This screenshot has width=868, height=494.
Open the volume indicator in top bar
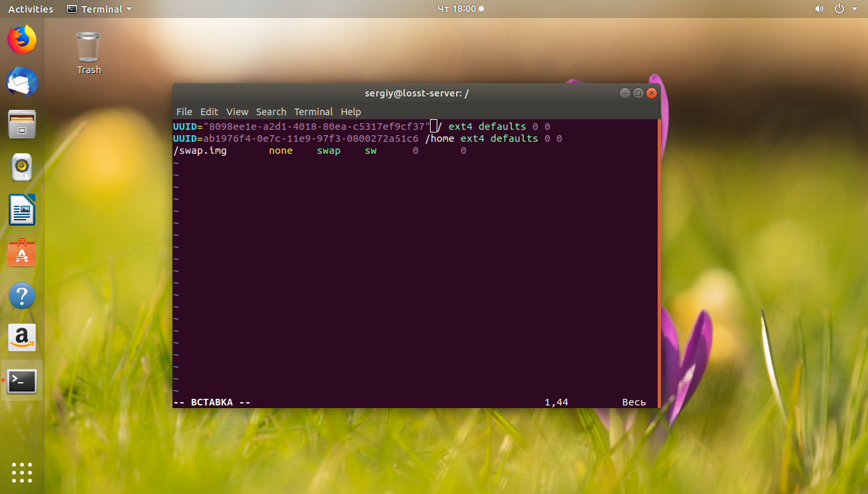pos(819,9)
